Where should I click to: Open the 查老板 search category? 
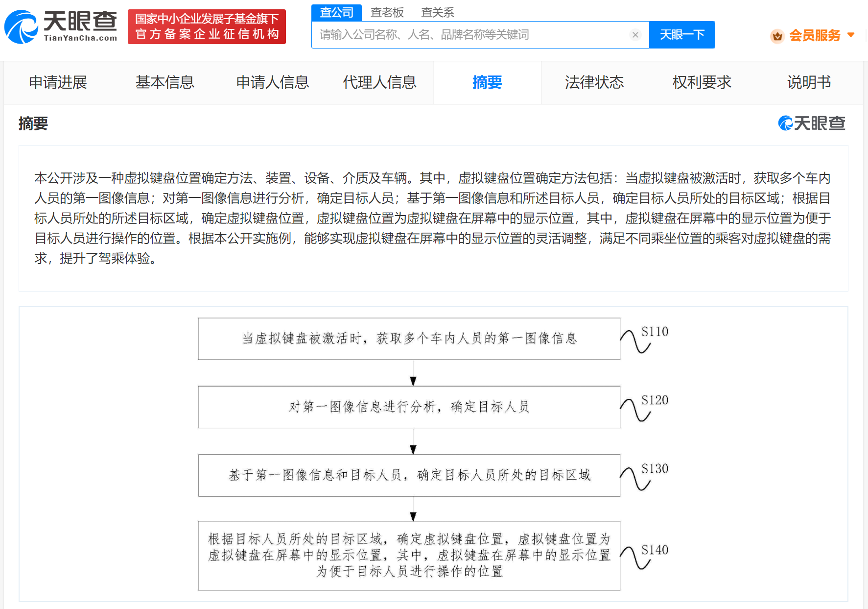[387, 12]
